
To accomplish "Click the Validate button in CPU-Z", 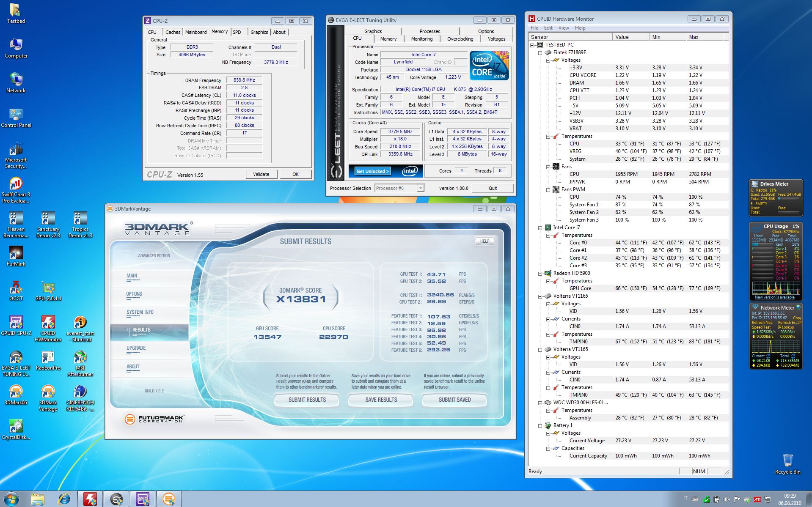I will [261, 174].
